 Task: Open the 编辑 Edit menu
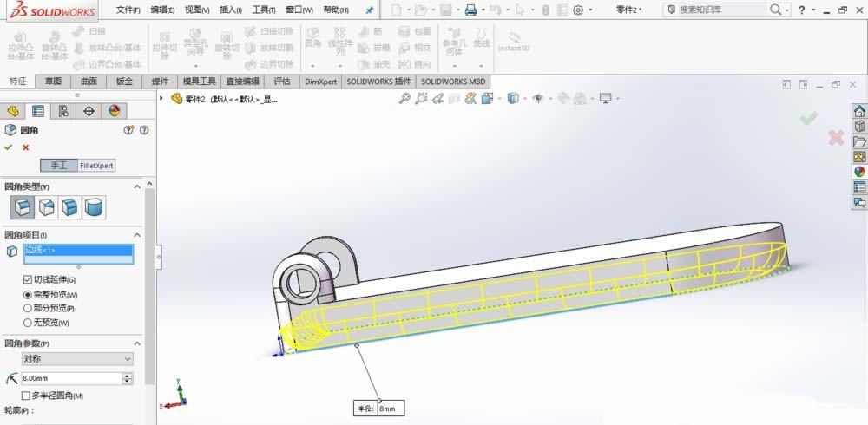162,10
